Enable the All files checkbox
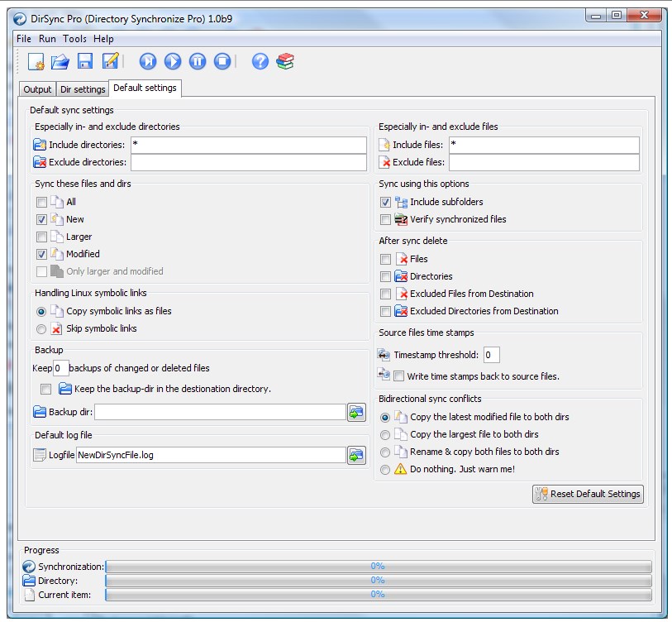Image resolution: width=672 pixels, height=622 pixels. coord(41,202)
